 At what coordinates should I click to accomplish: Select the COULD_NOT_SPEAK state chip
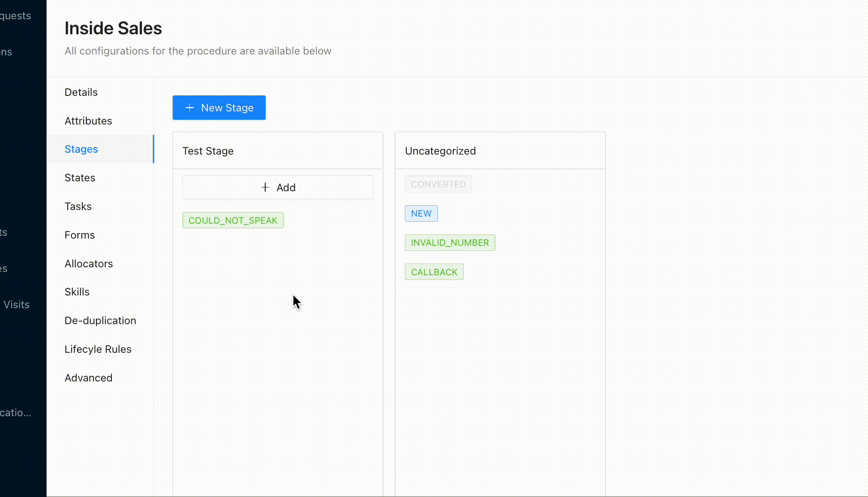tap(232, 220)
